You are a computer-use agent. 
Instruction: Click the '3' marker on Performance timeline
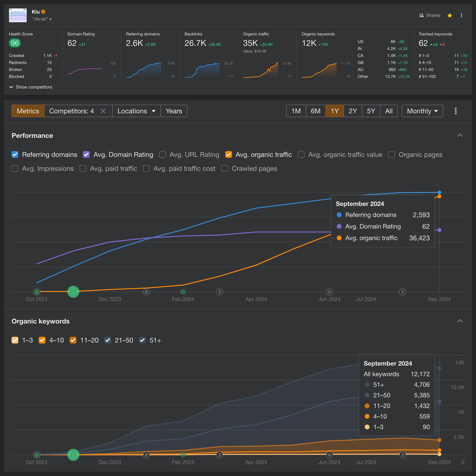click(x=220, y=292)
